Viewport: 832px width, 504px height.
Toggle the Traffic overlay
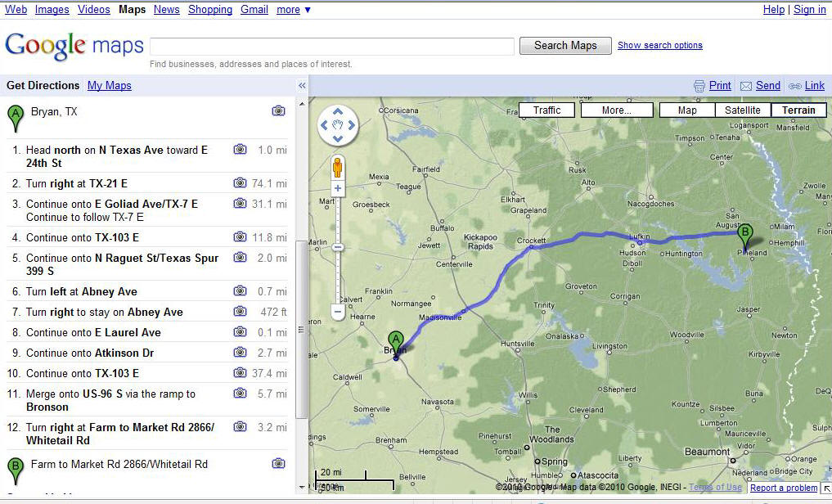point(546,110)
